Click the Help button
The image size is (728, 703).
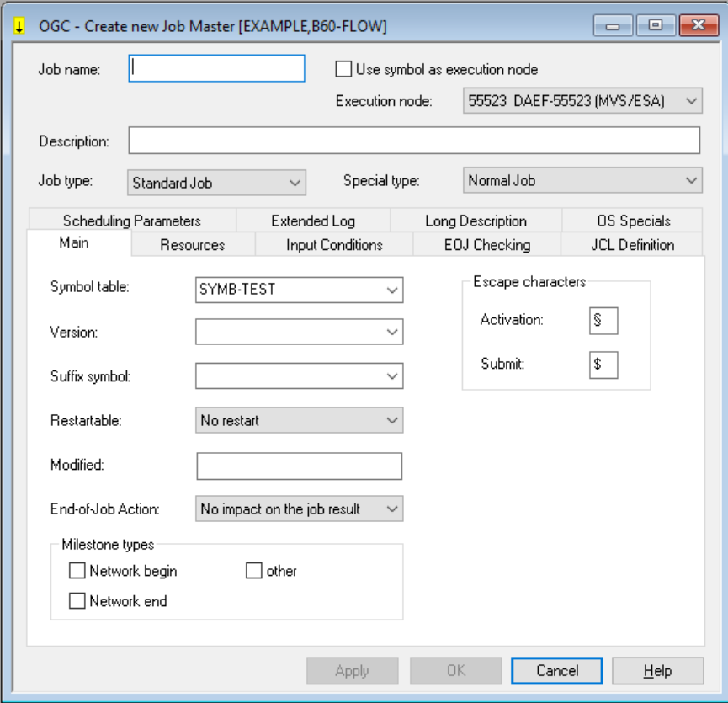tap(657, 671)
